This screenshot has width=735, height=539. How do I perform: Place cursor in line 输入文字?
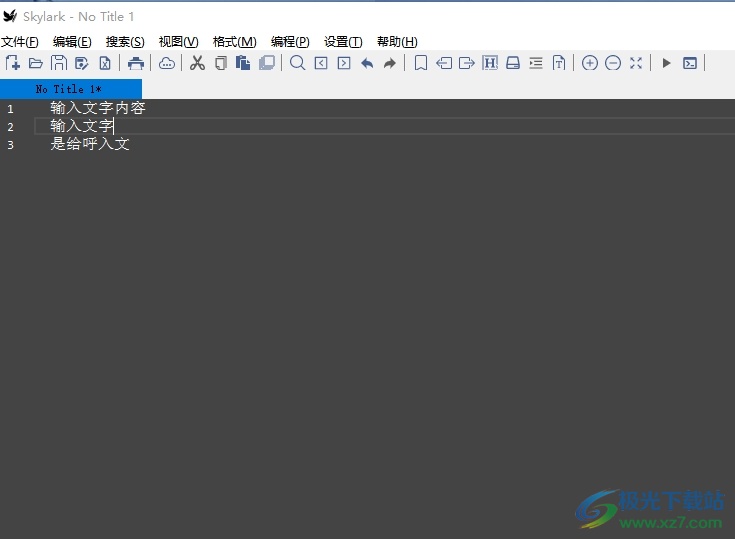click(x=82, y=126)
